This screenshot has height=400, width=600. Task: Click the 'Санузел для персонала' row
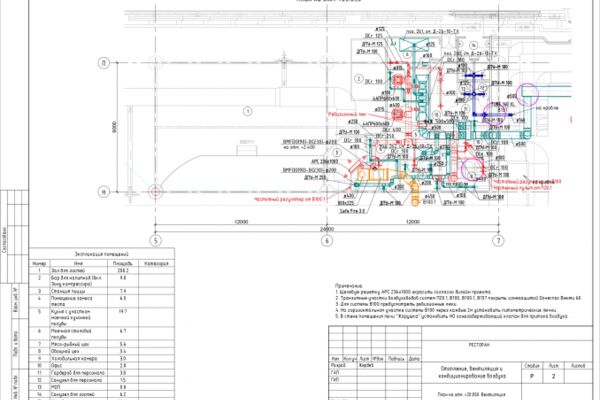click(x=102, y=380)
